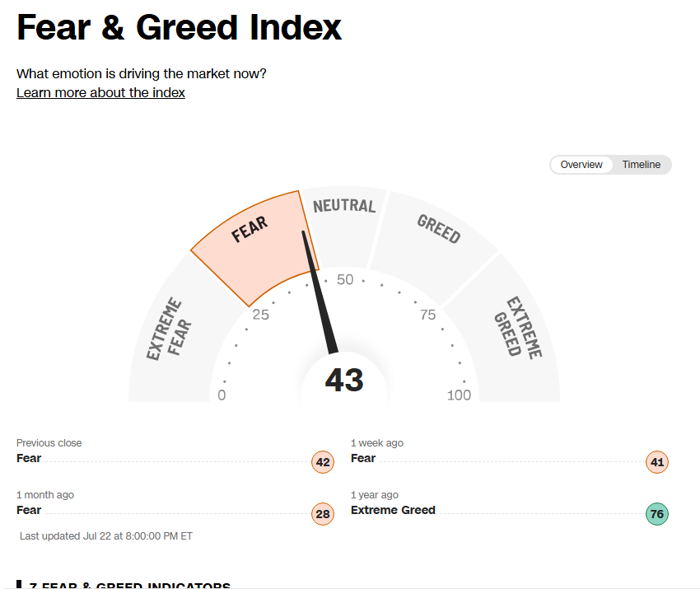Click the large 43 index value
The width and height of the screenshot is (700, 589).
click(344, 380)
